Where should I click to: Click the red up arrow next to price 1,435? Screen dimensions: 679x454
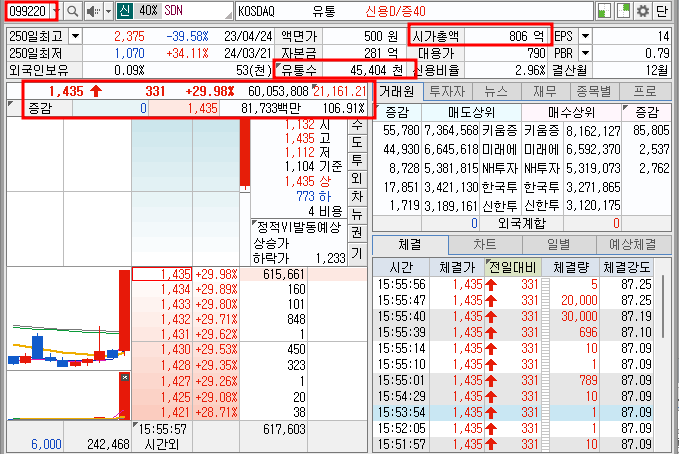(x=96, y=91)
